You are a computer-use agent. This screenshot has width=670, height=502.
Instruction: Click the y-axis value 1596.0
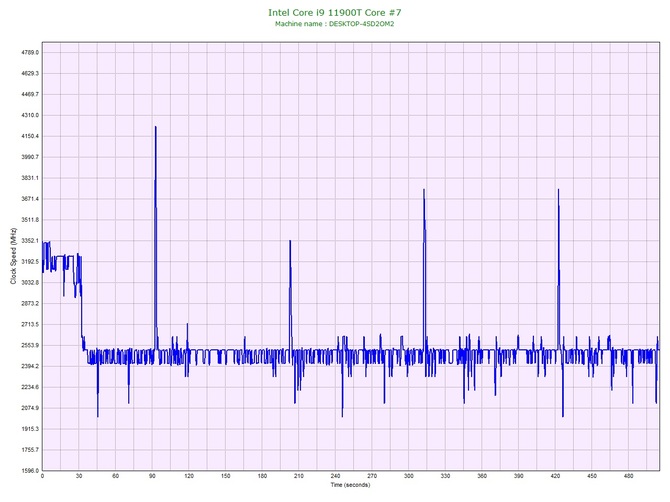pos(30,471)
